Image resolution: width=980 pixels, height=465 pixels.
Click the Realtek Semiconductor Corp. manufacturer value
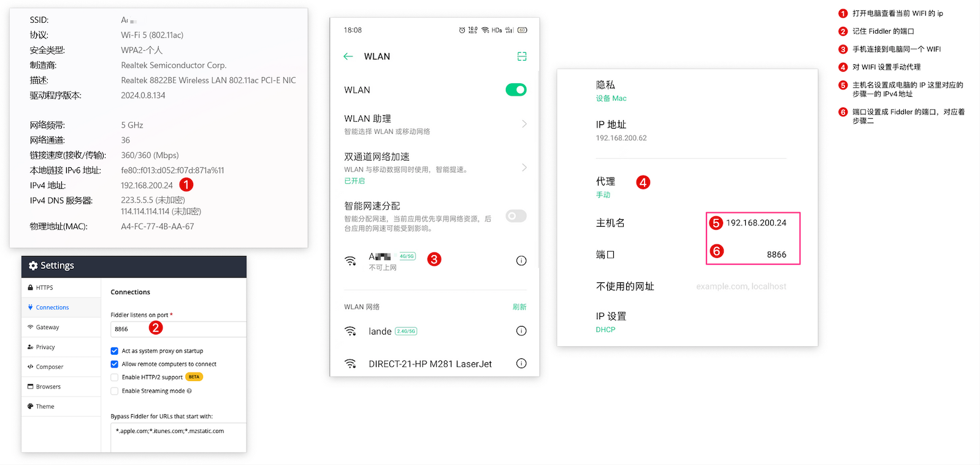click(x=174, y=65)
